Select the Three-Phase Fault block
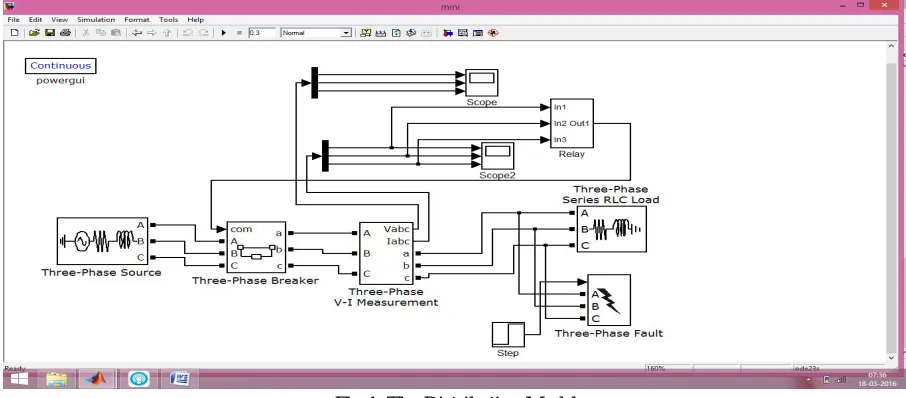 tap(608, 300)
